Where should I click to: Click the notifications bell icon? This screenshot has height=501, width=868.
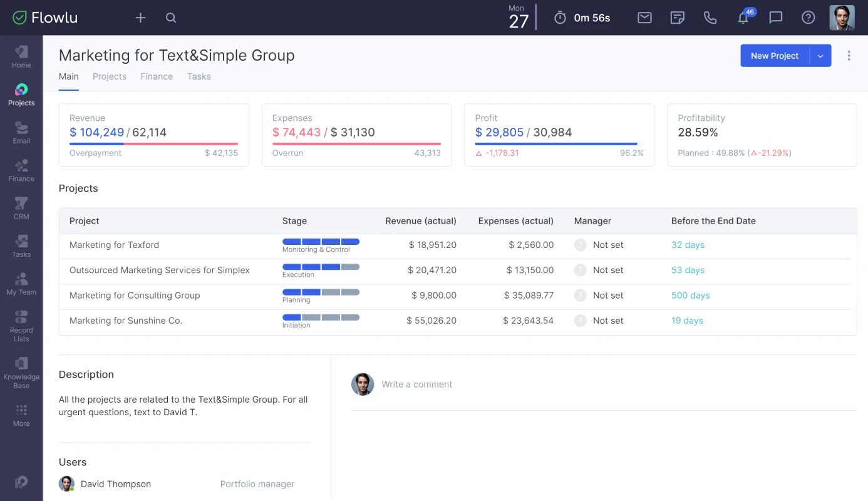point(743,18)
